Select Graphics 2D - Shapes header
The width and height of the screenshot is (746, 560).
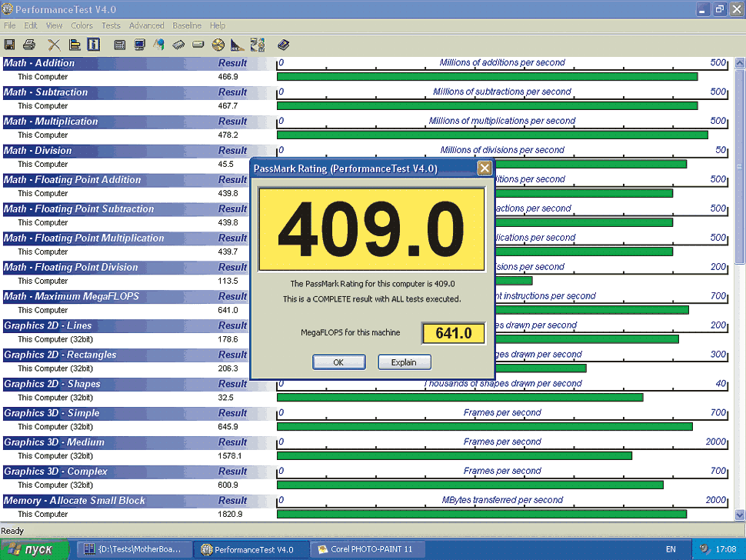click(x=139, y=384)
